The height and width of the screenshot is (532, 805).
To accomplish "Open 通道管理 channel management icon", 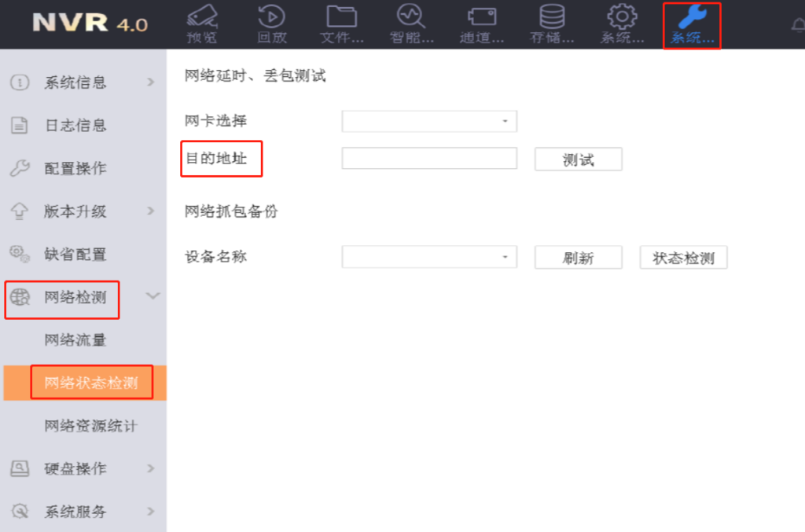I will pyautogui.click(x=482, y=24).
